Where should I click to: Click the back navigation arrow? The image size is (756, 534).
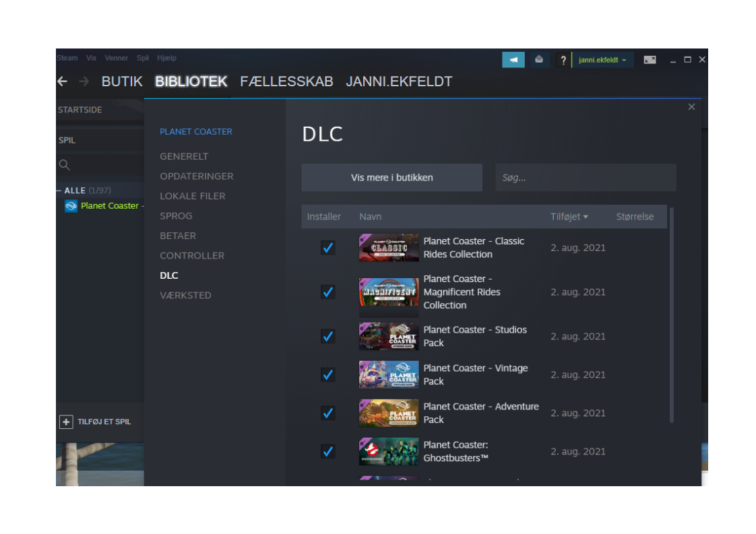pos(62,81)
